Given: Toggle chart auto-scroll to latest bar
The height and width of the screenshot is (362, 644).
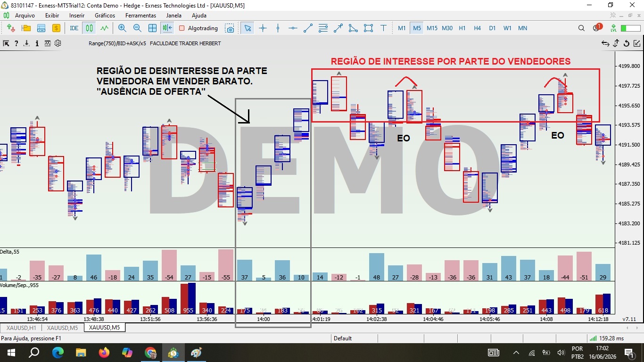Looking at the screenshot, I should (x=167, y=28).
